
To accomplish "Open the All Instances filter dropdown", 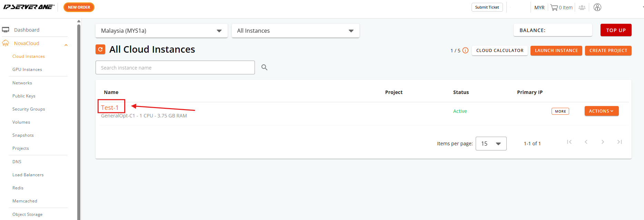I will coord(296,31).
